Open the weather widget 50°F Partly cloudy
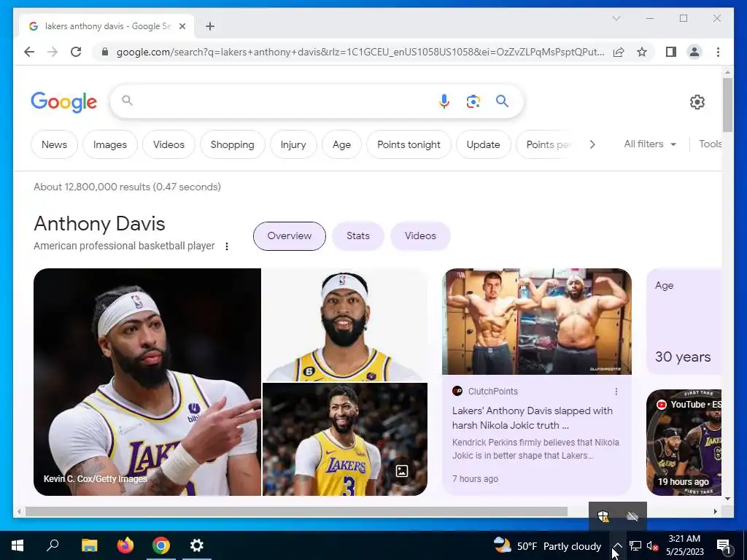 [547, 545]
